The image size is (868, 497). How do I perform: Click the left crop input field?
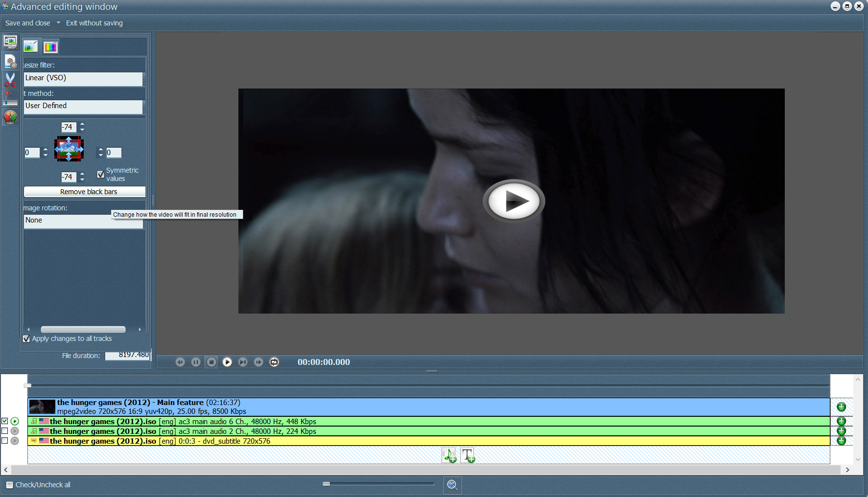pos(32,153)
